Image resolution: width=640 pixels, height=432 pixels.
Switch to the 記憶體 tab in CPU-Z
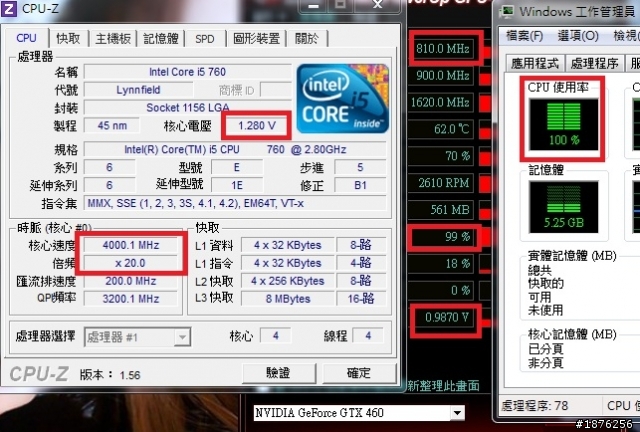click(x=160, y=39)
